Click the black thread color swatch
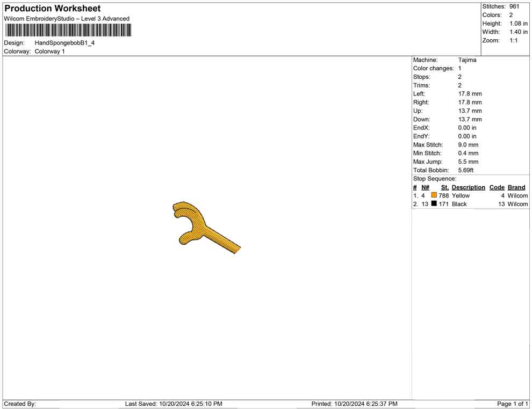 coord(434,203)
